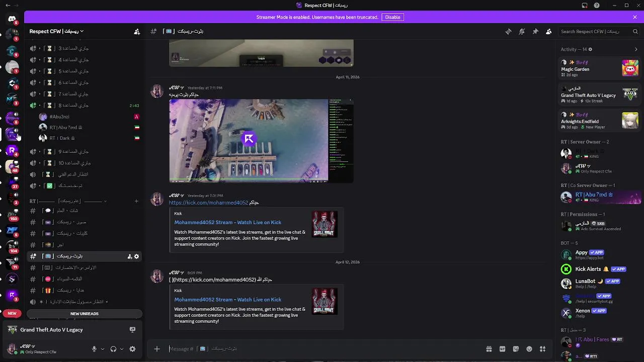The height and width of the screenshot is (362, 644).
Task: Open the Arknights:Endfield activity card
Action: pos(600,120)
